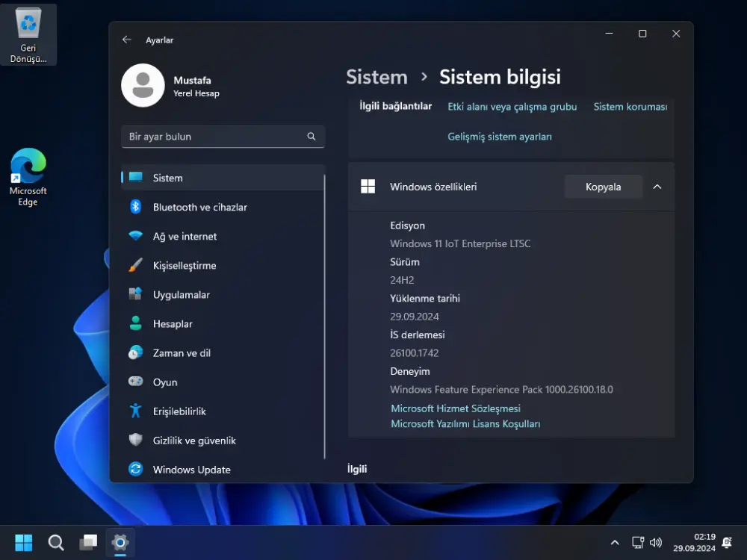Copy Windows specifications with Kopyala
This screenshot has width=747, height=560.
[603, 187]
